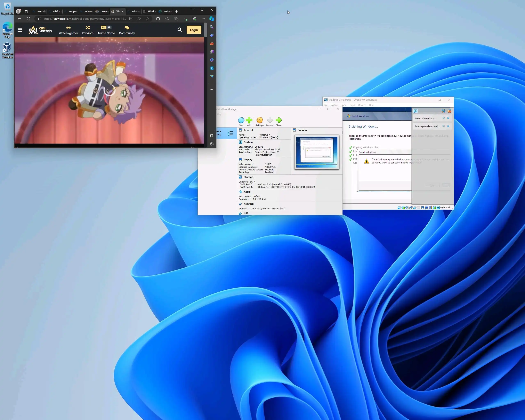Switch anime name language to EN
This screenshot has width=525, height=420.
point(104,27)
